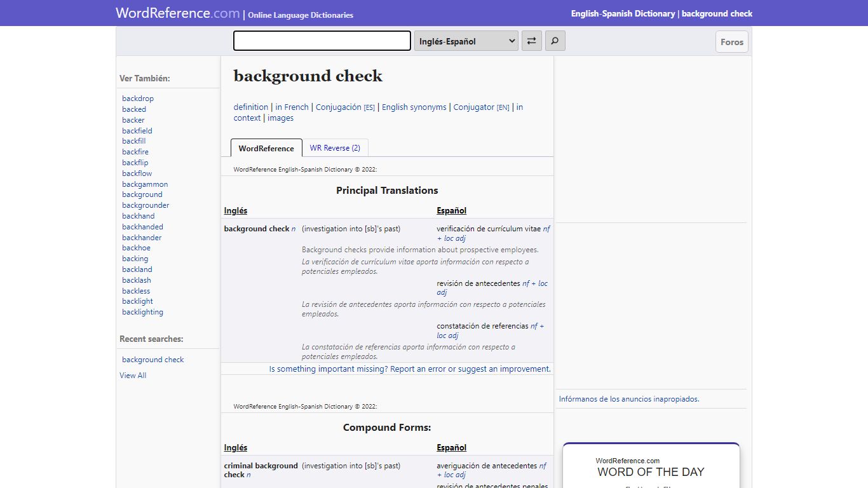Open recent search 'background check'
The height and width of the screenshot is (488, 868).
[153, 360]
